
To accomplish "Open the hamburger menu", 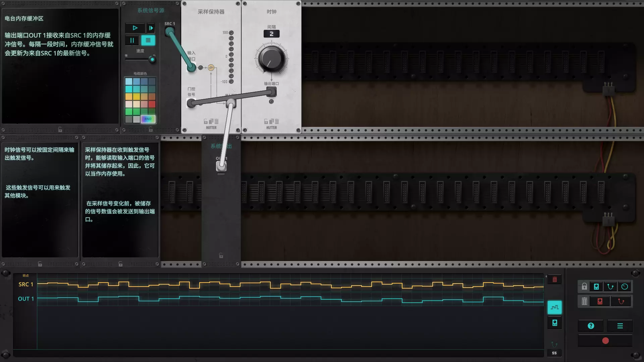I will click(x=620, y=326).
